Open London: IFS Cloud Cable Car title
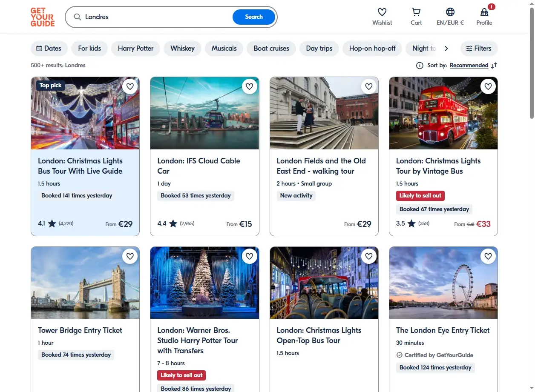Image resolution: width=535 pixels, height=392 pixels. click(x=198, y=166)
